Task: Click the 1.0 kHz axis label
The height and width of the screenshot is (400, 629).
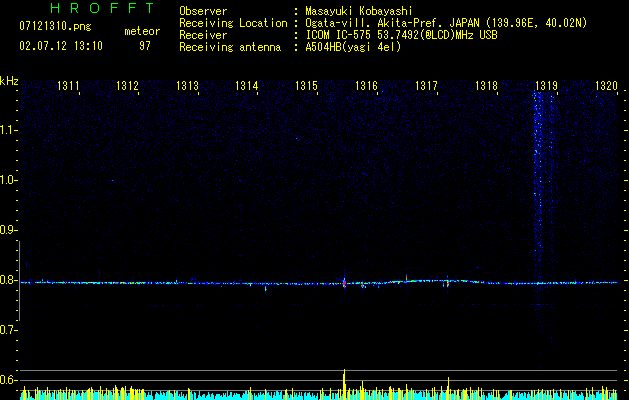Action: point(8,180)
